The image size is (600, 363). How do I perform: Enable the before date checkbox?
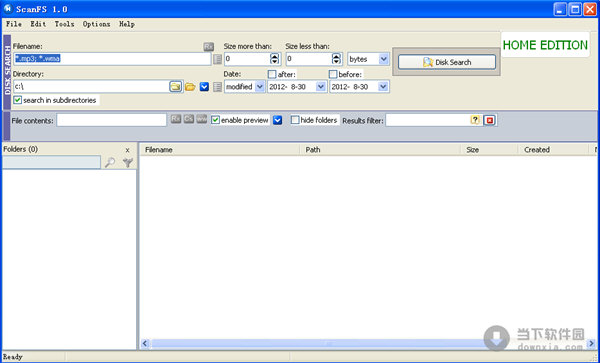333,74
